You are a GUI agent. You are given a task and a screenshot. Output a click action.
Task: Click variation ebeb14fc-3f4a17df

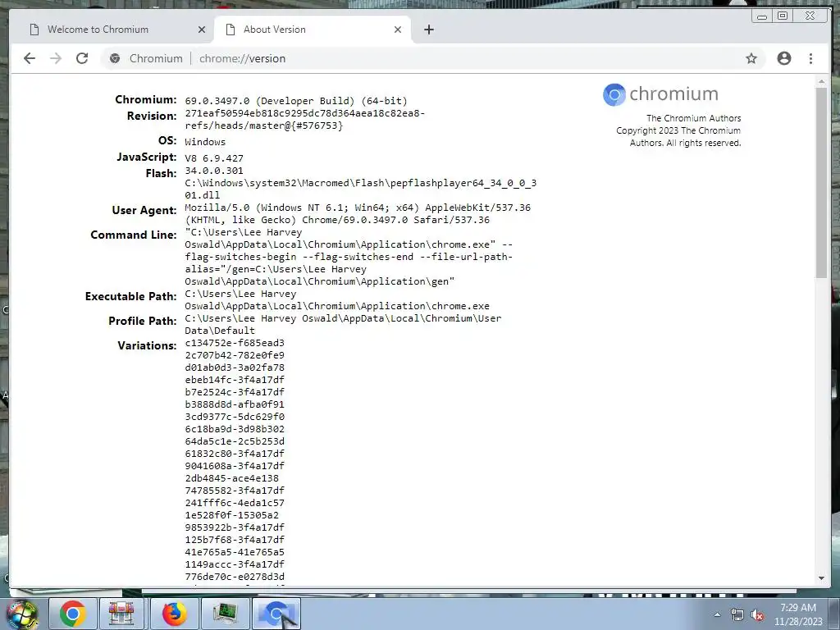[x=235, y=380]
